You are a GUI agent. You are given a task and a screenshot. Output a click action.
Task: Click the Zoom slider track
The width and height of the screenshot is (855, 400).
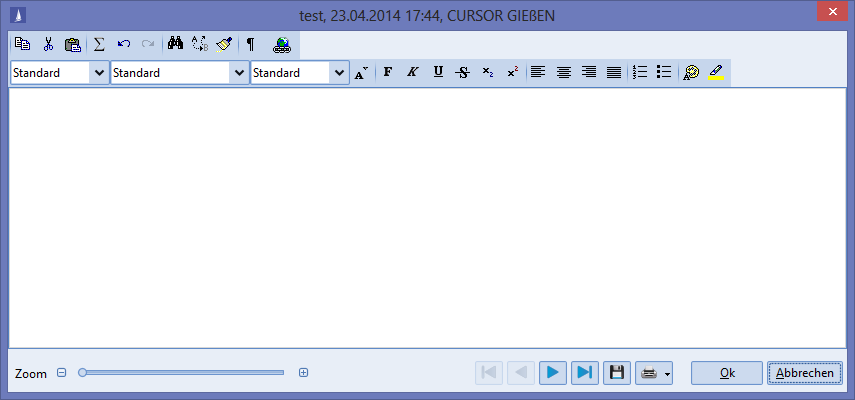181,373
